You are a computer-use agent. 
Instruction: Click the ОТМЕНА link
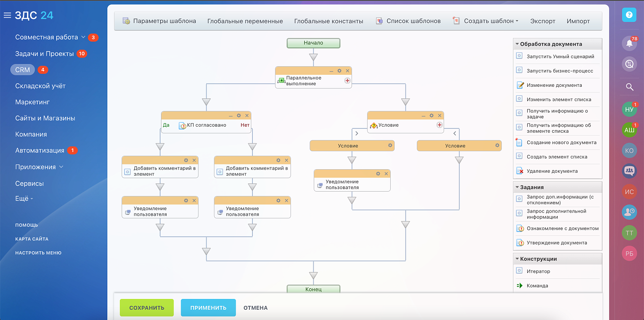[256, 308]
